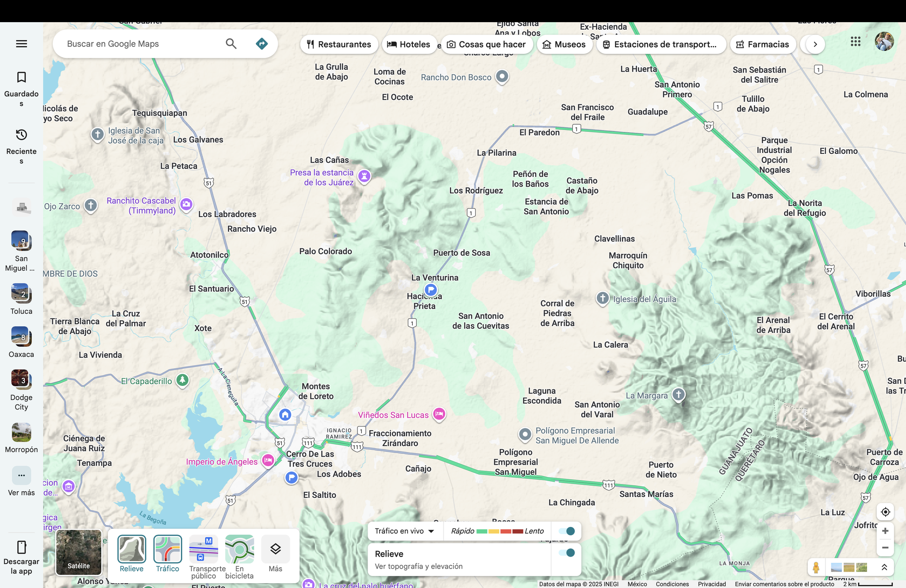Image resolution: width=906 pixels, height=588 pixels.
Task: Open the Privacidad footer link
Action: tap(711, 584)
